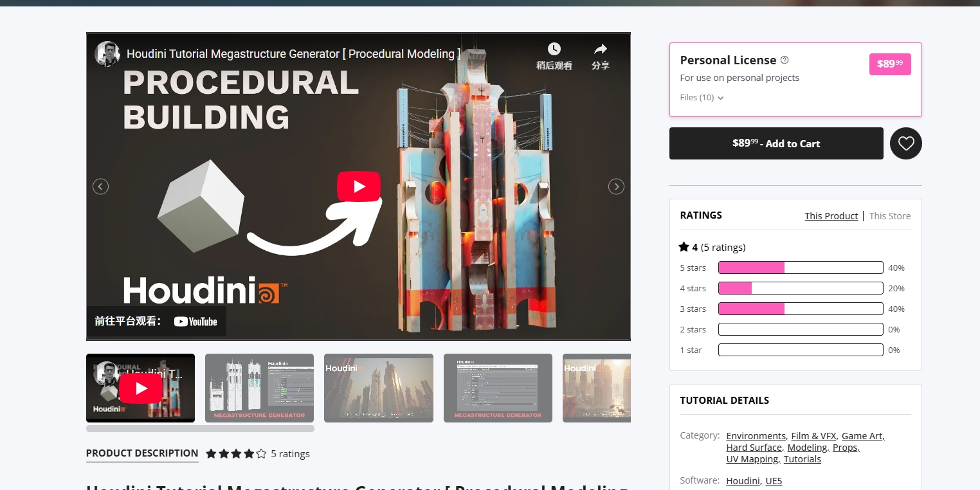Click the 1 star rating bar
The width and height of the screenshot is (980, 490).
pyautogui.click(x=801, y=350)
